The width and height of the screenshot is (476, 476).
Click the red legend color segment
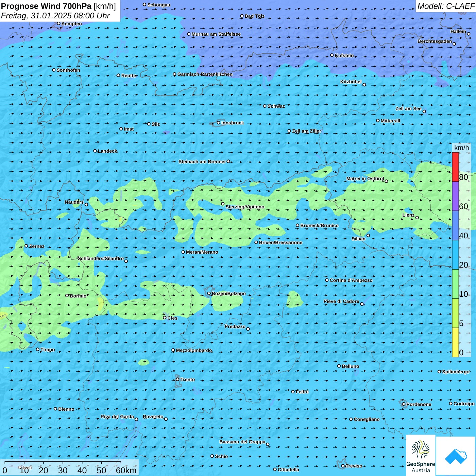click(x=455, y=167)
